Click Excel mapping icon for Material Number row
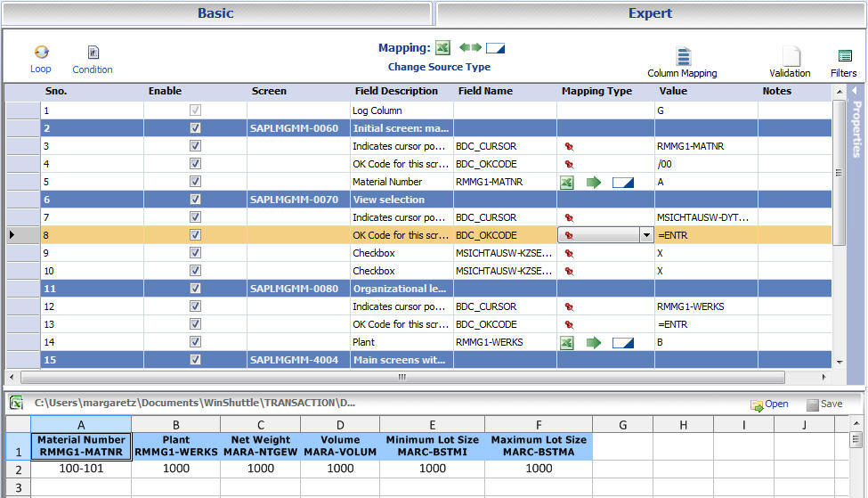This screenshot has width=868, height=498. (x=566, y=182)
